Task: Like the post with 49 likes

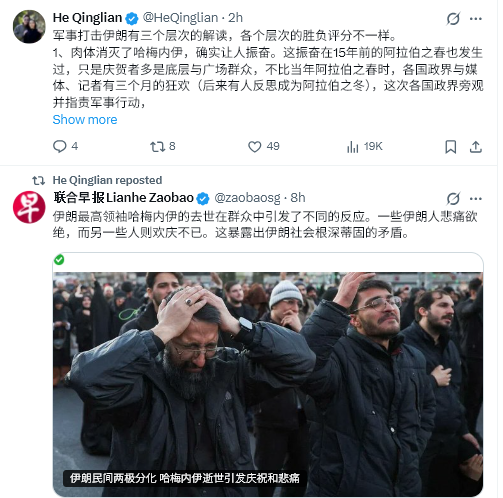Action: coord(264,146)
